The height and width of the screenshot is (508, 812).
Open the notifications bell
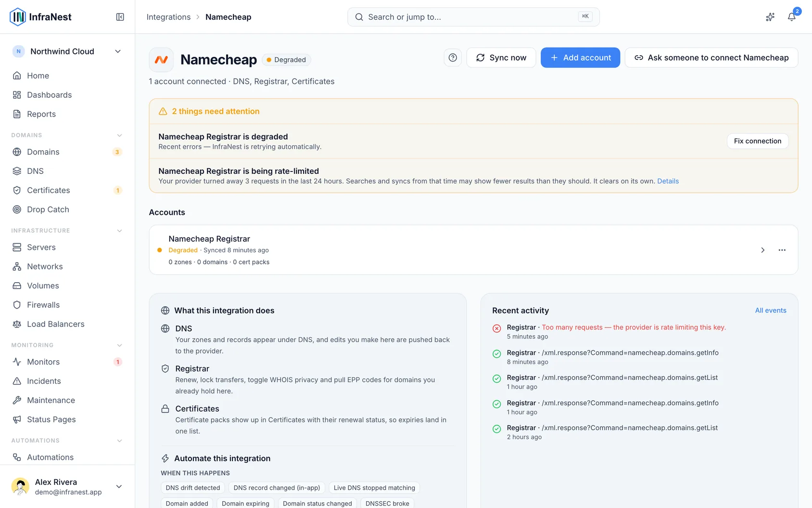(x=791, y=17)
